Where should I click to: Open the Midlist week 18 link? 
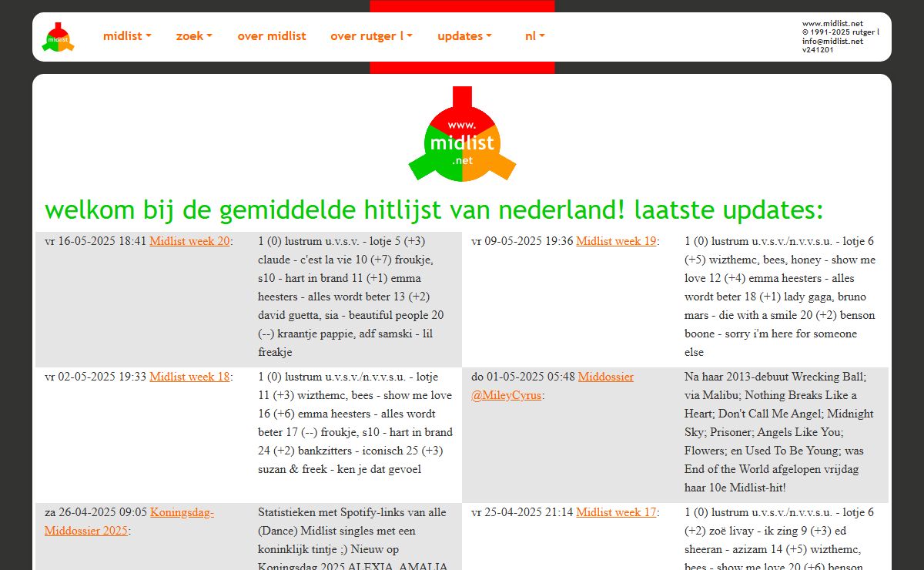[x=189, y=377]
